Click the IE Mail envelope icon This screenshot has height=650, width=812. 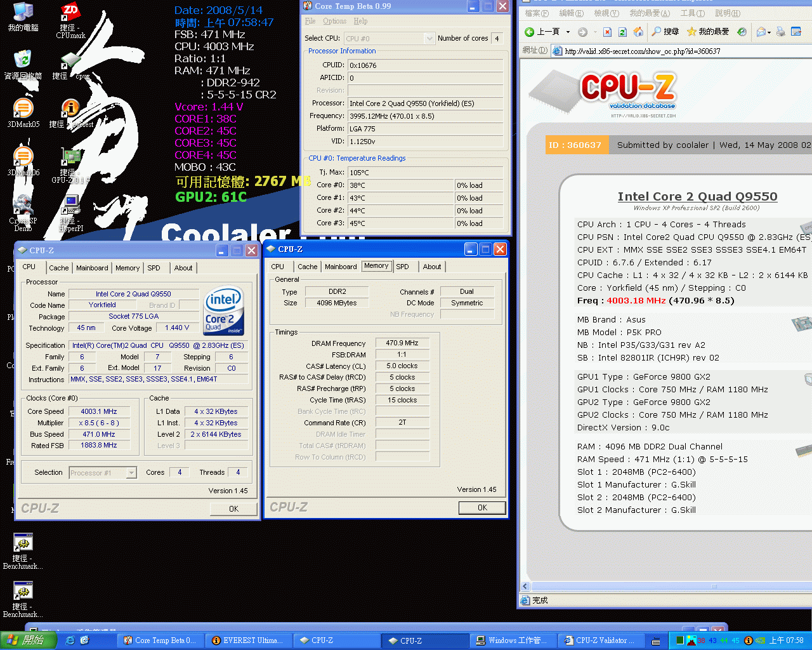pos(761,32)
